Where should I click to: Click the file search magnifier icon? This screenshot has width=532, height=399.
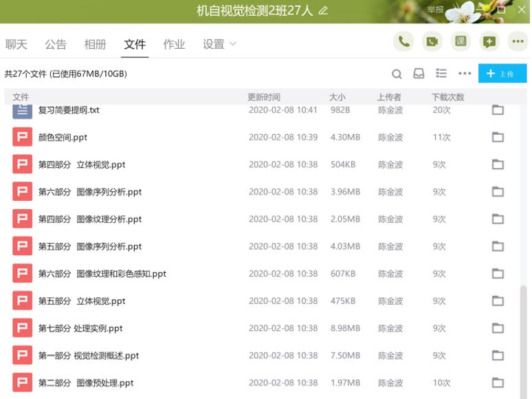point(397,74)
